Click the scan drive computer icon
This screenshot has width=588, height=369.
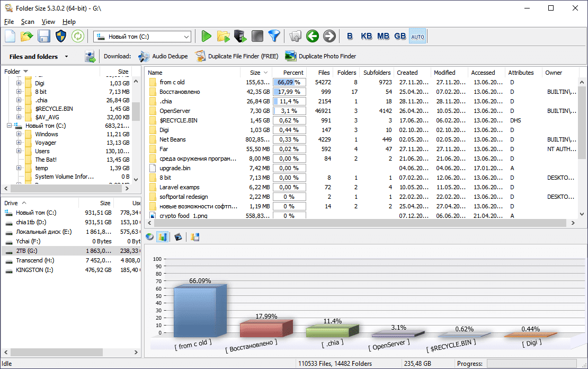point(240,37)
